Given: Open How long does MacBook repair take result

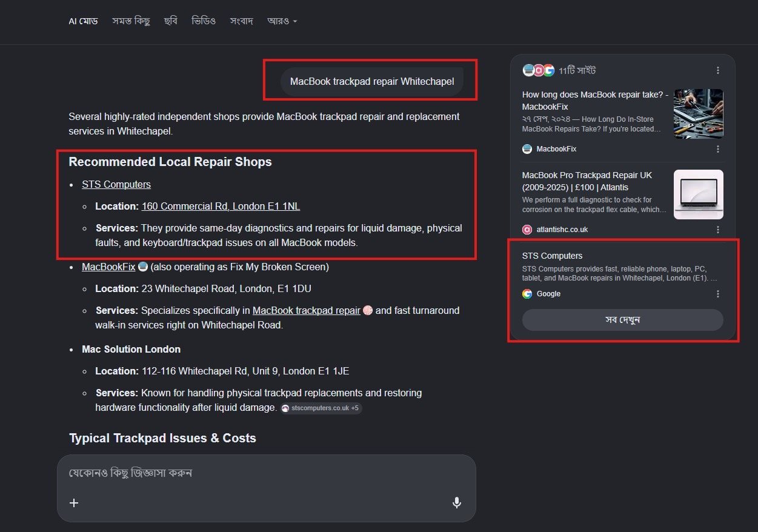Looking at the screenshot, I should [595, 101].
